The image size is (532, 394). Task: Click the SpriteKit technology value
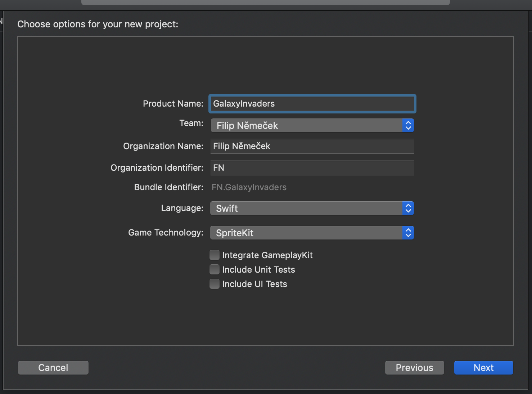(x=234, y=233)
